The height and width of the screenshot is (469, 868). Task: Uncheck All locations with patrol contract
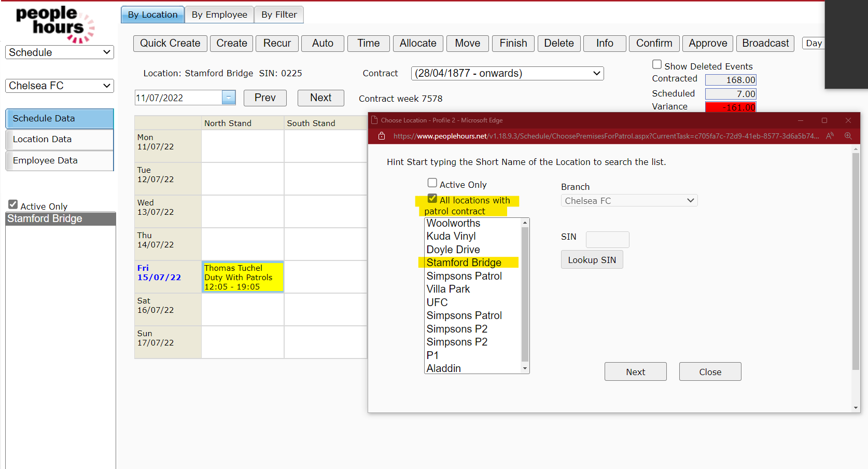pos(432,198)
